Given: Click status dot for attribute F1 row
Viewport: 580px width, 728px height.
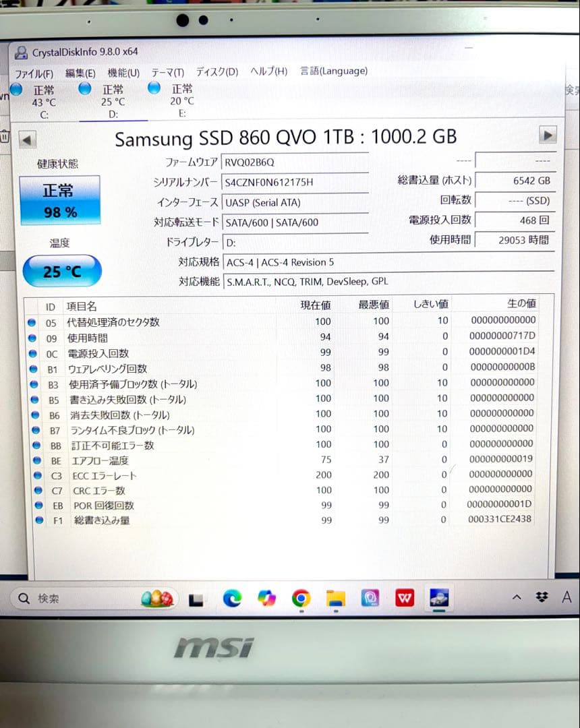Looking at the screenshot, I should (39, 520).
